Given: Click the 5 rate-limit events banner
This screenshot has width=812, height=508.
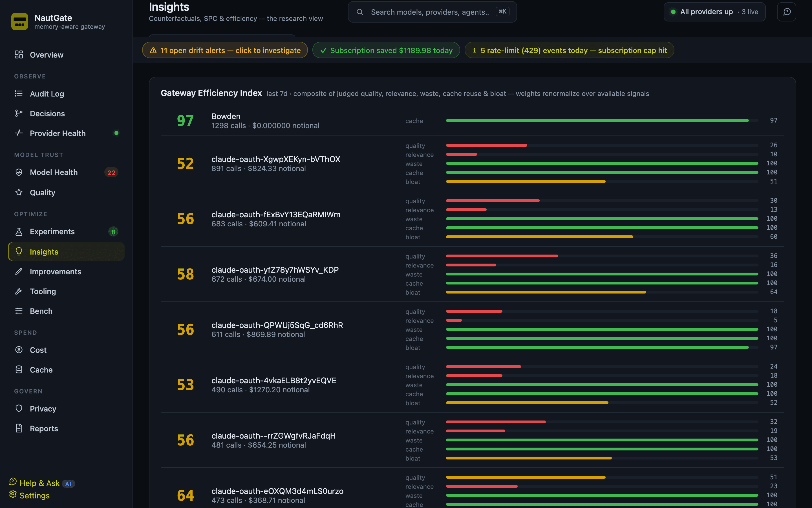Looking at the screenshot, I should coord(570,50).
